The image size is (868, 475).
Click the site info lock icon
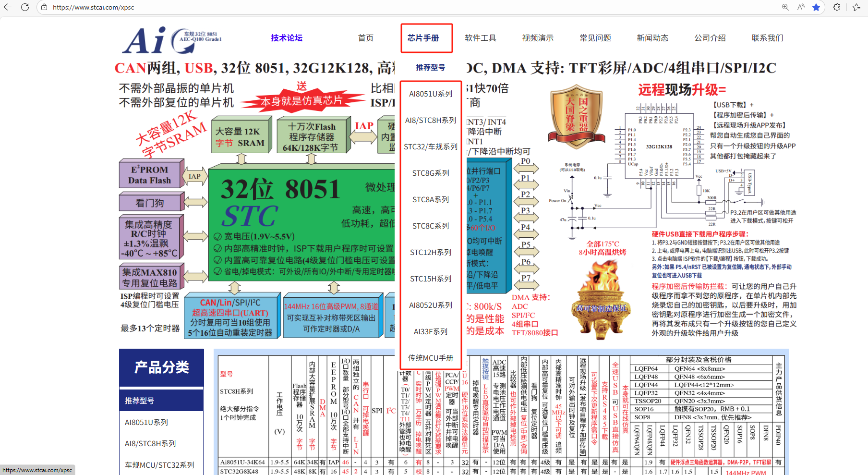point(44,7)
